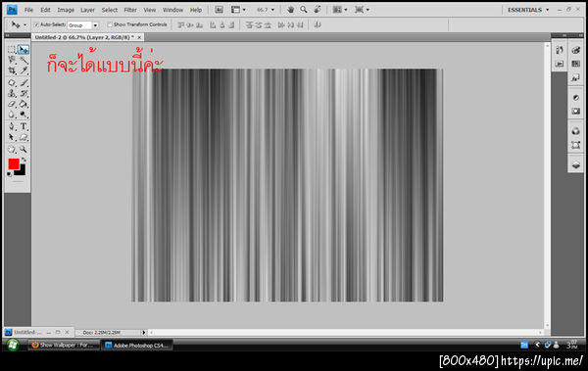Viewport: 588px width, 371px height.
Task: Select the Crop tool
Action: (12, 70)
